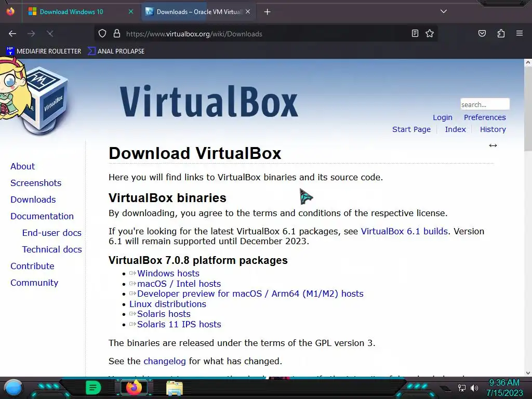
Task: Download the Windows hosts package
Action: tap(168, 273)
